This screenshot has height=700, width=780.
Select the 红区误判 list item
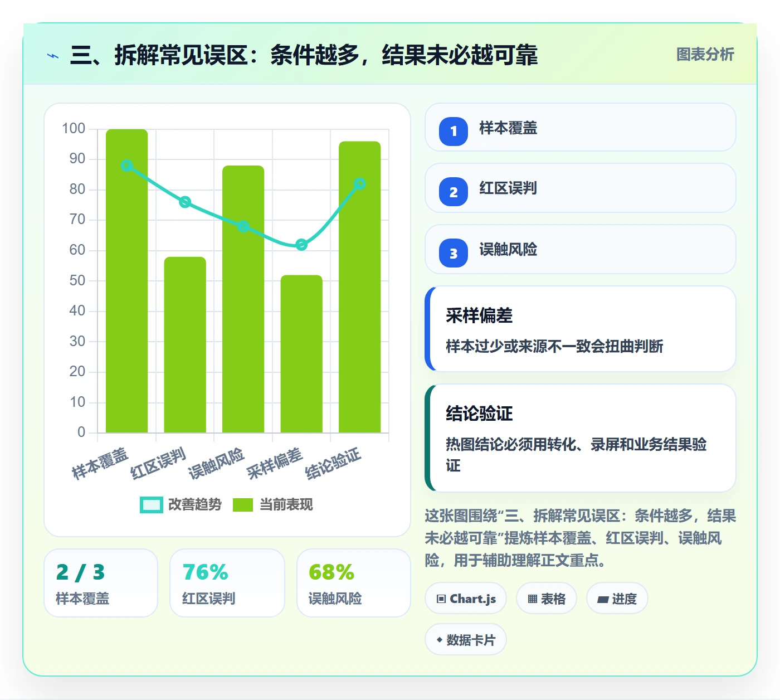(x=581, y=188)
